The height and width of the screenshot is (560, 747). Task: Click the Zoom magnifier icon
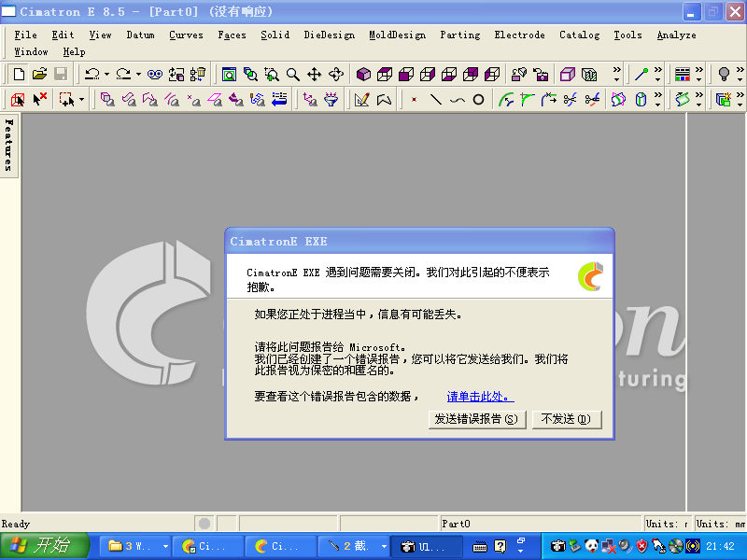click(293, 75)
